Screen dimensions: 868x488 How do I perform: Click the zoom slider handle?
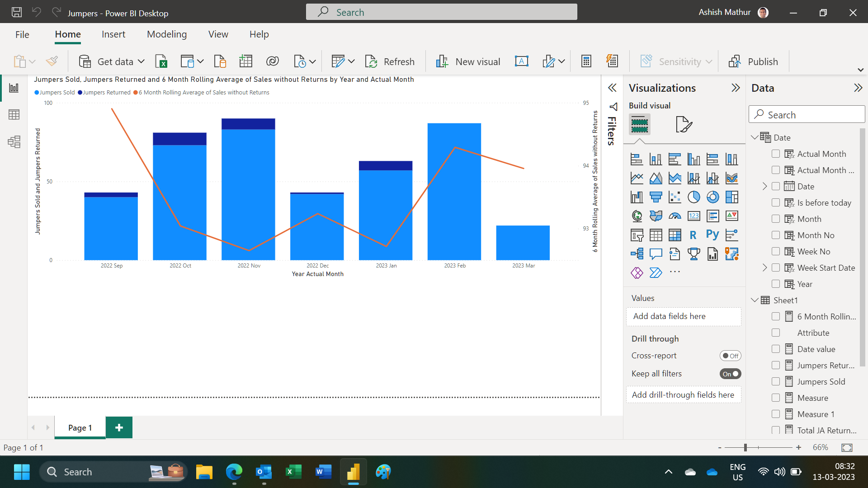click(745, 447)
